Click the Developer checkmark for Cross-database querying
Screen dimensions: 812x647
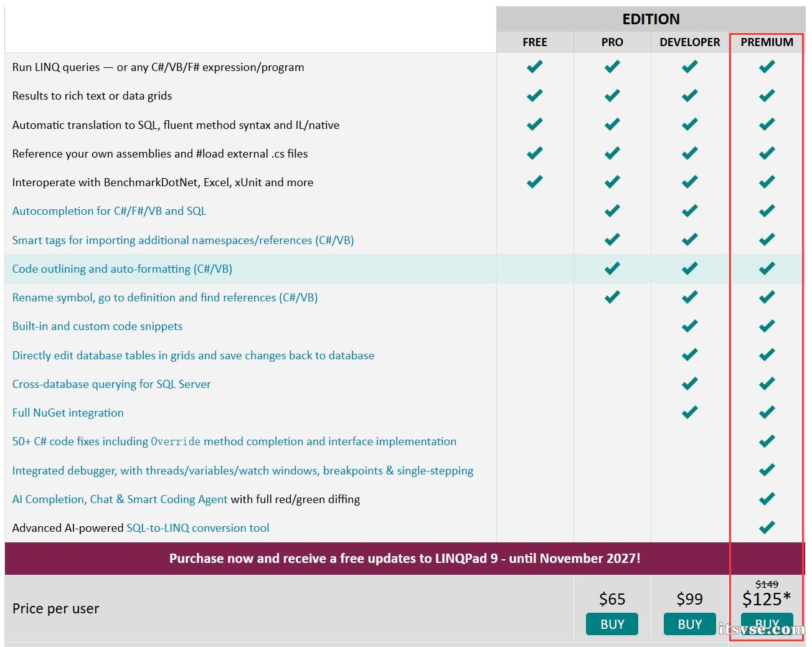[x=689, y=384]
